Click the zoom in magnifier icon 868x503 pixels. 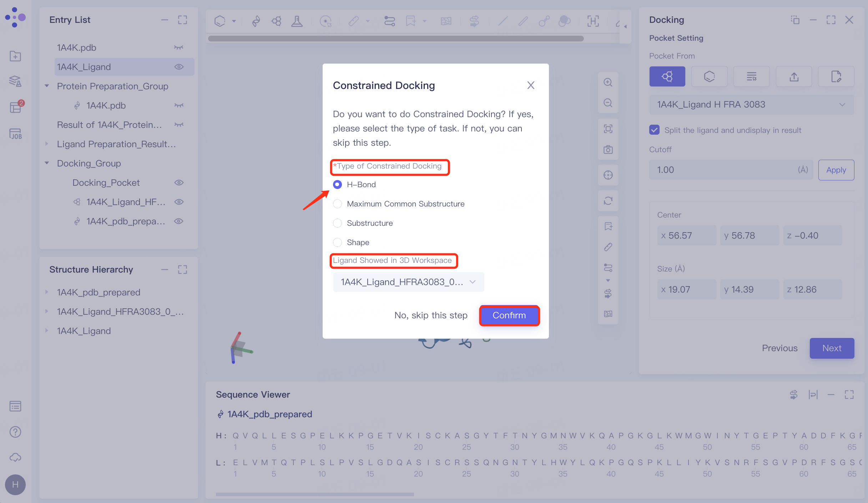(x=608, y=83)
